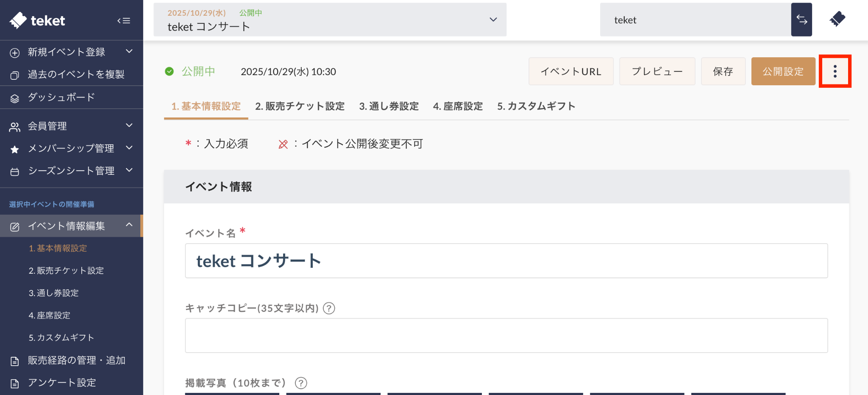This screenshot has height=395, width=868.
Task: Switch to 4. 座席設定 tab
Action: (458, 106)
